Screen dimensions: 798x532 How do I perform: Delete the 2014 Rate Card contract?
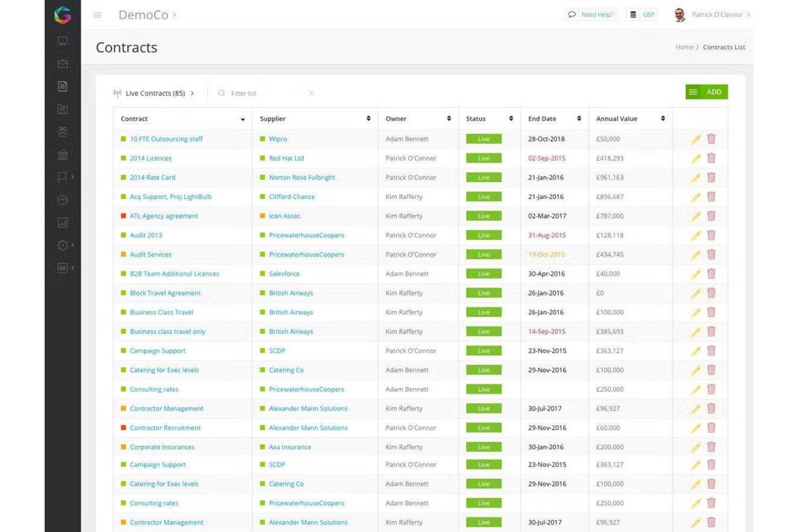pyautogui.click(x=711, y=177)
